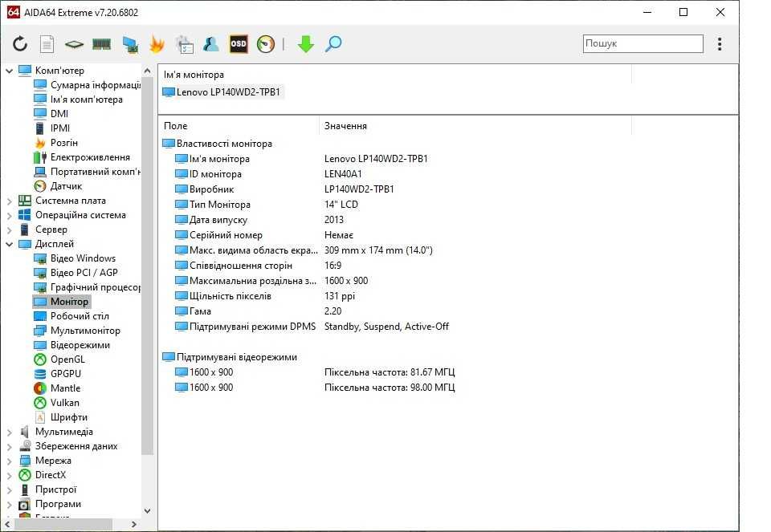
Task: Expand the Пристрої tree node
Action: coord(10,489)
